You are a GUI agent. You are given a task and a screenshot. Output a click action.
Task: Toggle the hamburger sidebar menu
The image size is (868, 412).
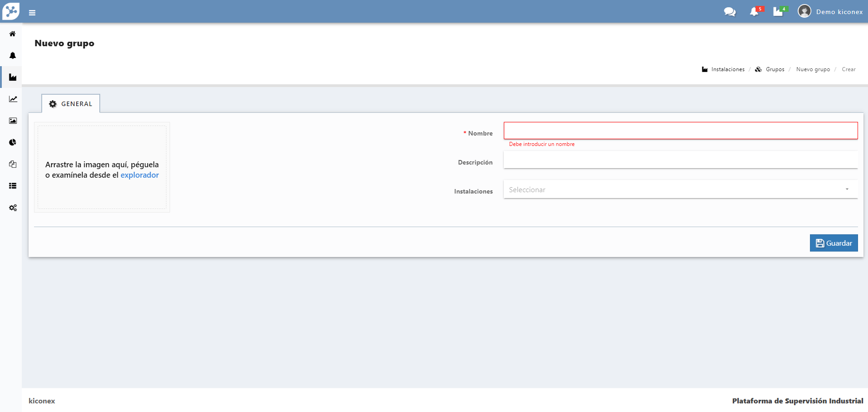pos(32,13)
